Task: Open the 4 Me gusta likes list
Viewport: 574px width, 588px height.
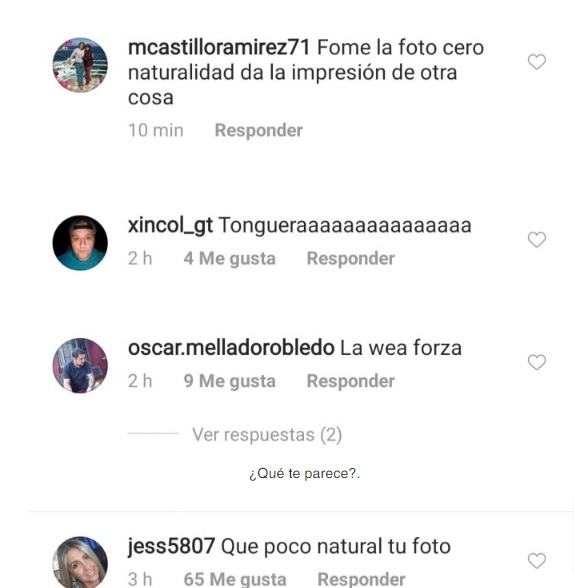Action: tap(229, 258)
